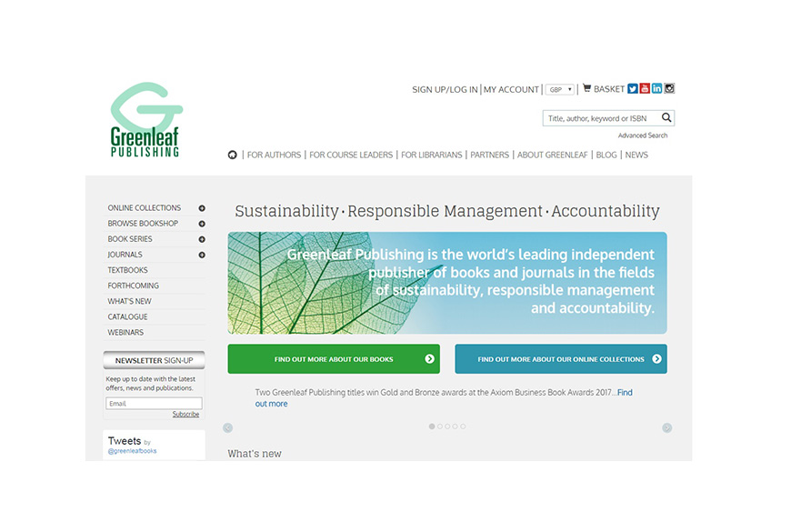This screenshot has height=532, width=801.
Task: Open Browse Bookshop sidebar item
Action: coord(143,224)
